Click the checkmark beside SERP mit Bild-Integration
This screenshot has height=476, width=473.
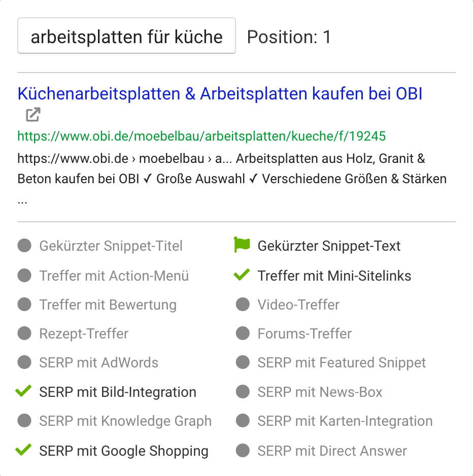[24, 392]
